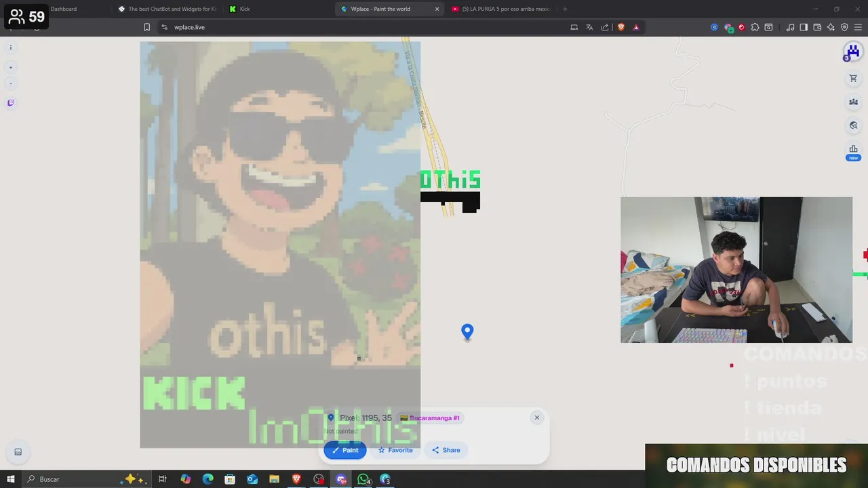Click the streamer webcam overlay
The width and height of the screenshot is (868, 488).
coord(736,270)
